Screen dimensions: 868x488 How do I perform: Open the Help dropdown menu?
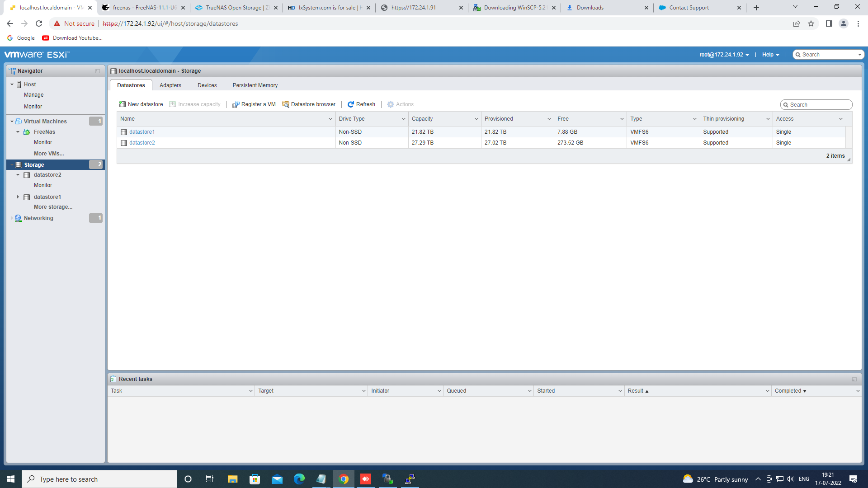[x=770, y=55]
